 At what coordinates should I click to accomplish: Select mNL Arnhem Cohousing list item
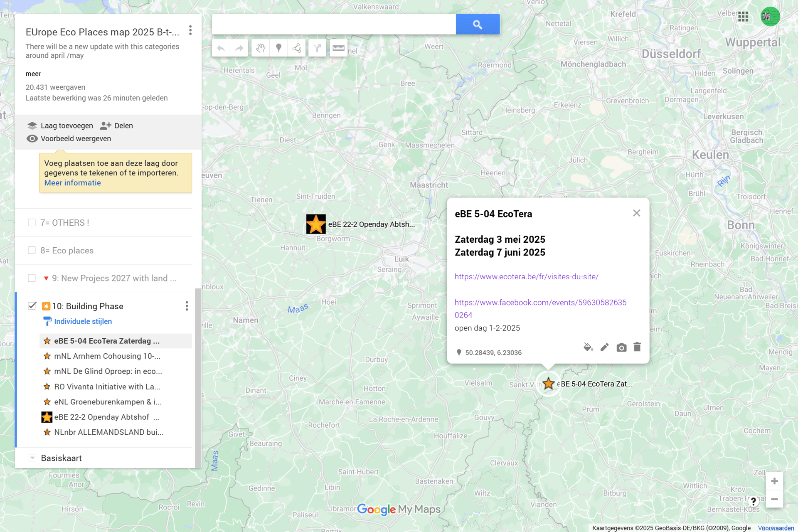coord(107,356)
